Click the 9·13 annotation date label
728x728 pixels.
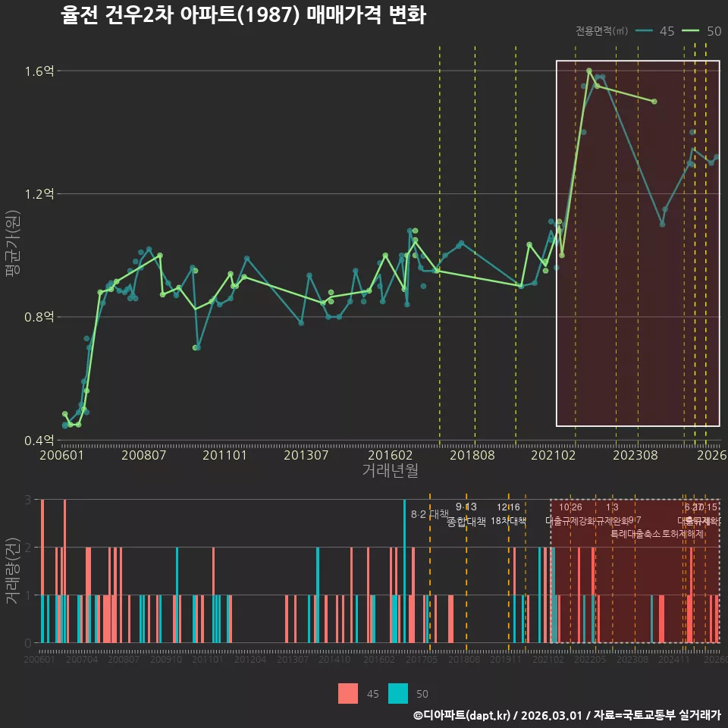[466, 507]
